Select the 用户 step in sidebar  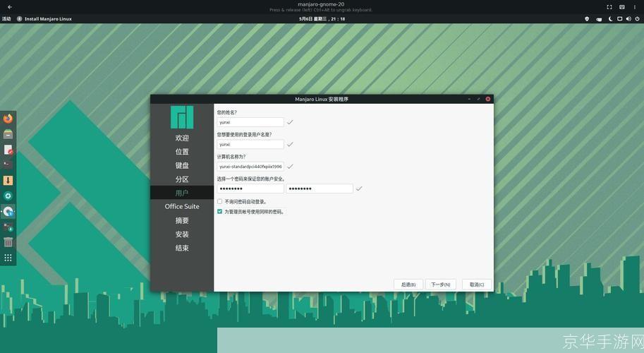coord(182,193)
